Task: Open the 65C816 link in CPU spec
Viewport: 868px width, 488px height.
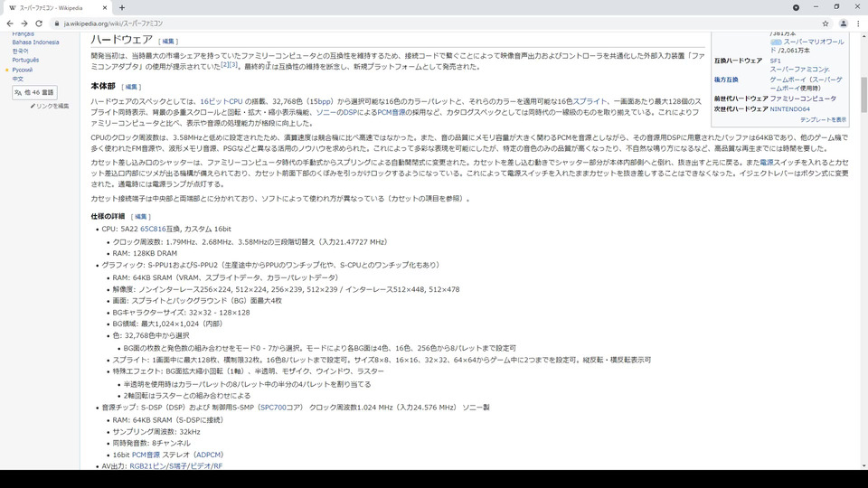Action: tap(153, 229)
